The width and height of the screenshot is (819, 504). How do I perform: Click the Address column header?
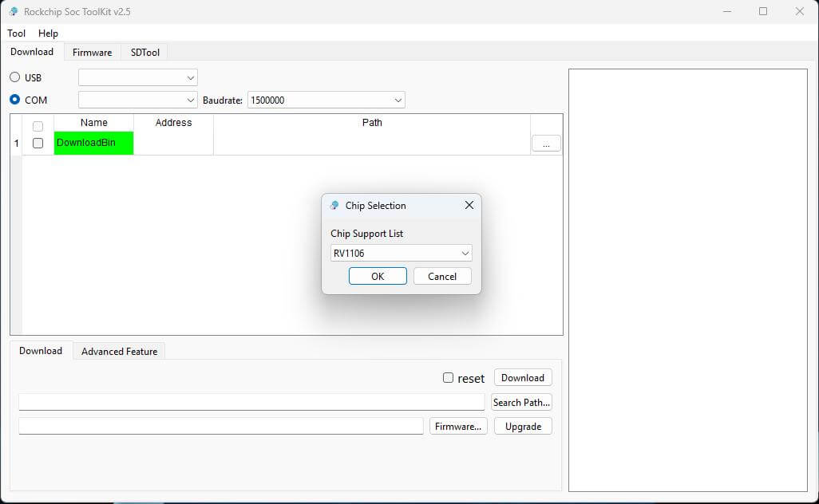coord(173,123)
